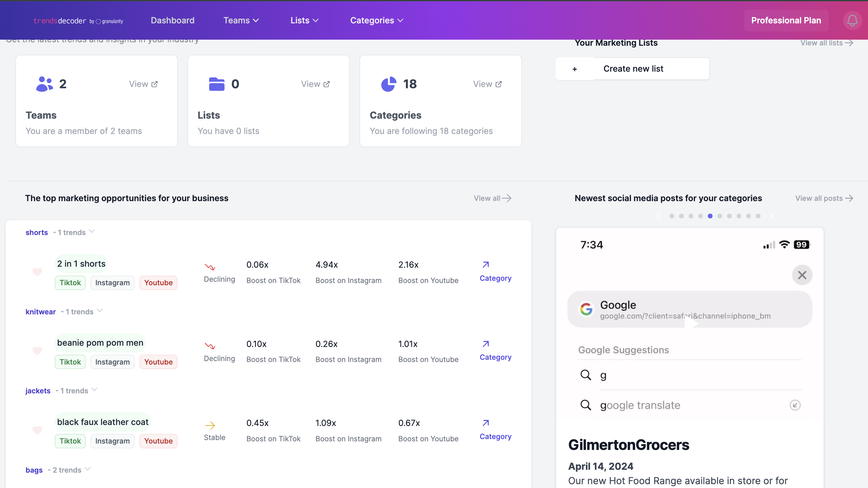
Task: Collapse the bags trends group chevron
Action: (88, 469)
